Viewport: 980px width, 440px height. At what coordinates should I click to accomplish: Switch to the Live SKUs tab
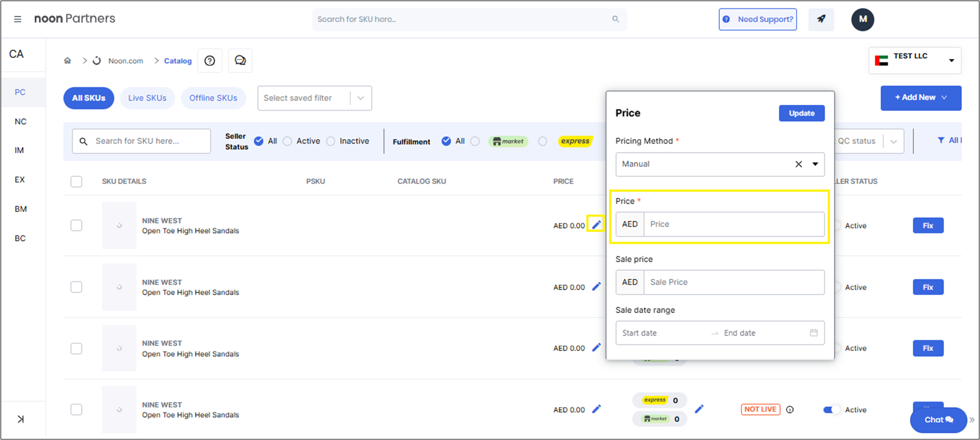coord(147,98)
